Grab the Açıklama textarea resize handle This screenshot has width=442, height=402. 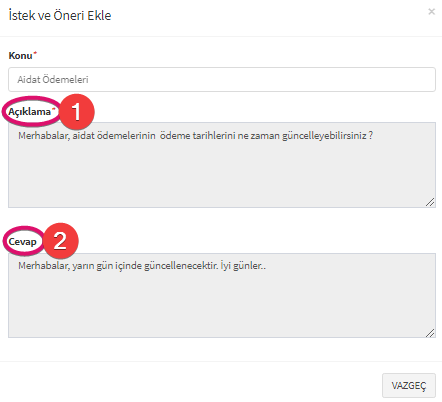[430, 202]
